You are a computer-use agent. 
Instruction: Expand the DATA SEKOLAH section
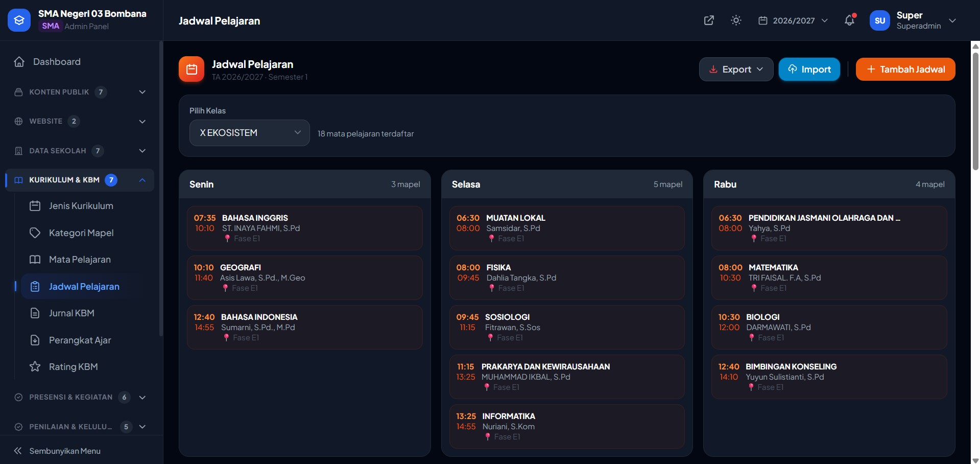(81, 151)
